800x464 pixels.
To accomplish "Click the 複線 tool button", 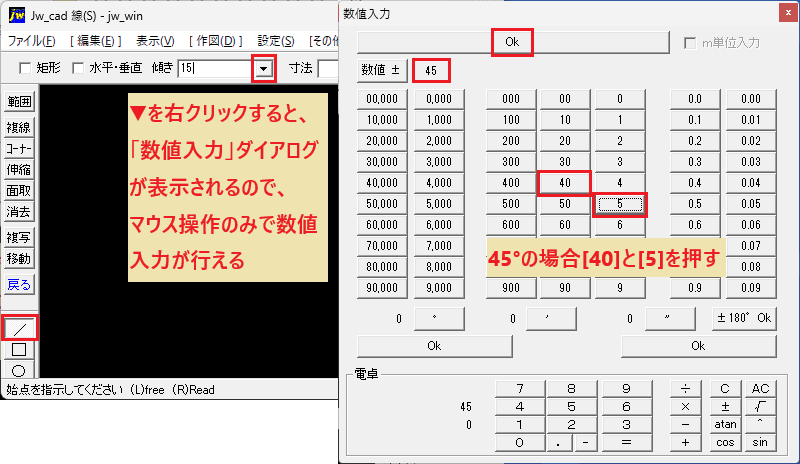I will 19,127.
